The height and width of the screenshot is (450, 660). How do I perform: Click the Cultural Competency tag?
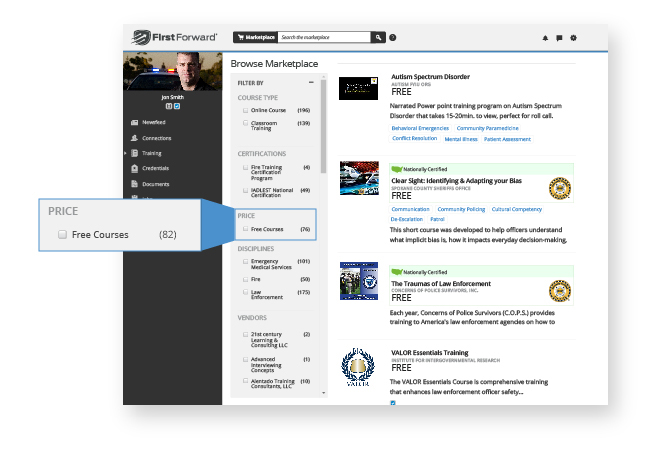[516, 209]
